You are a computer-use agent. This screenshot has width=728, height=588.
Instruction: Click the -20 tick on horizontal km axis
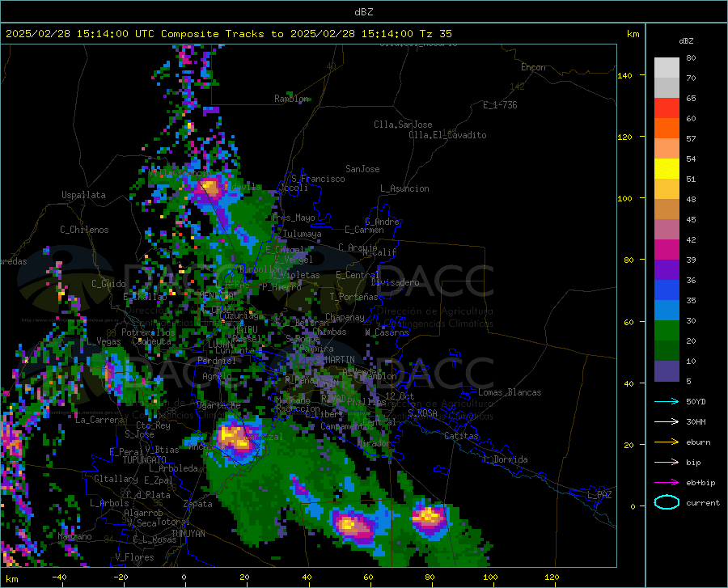pos(121,577)
